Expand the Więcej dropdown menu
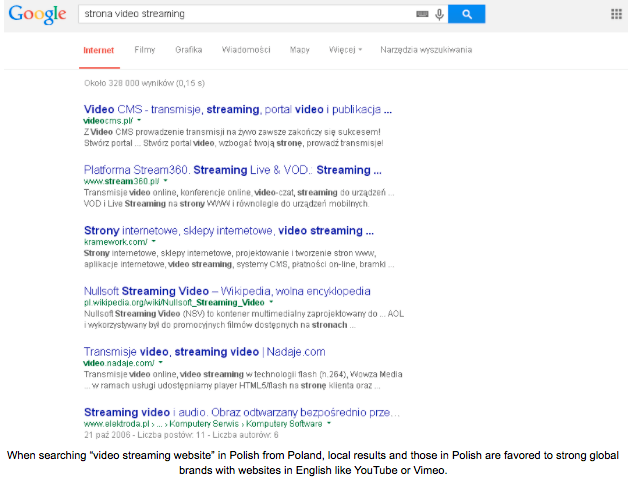The width and height of the screenshot is (630, 481). 344,49
